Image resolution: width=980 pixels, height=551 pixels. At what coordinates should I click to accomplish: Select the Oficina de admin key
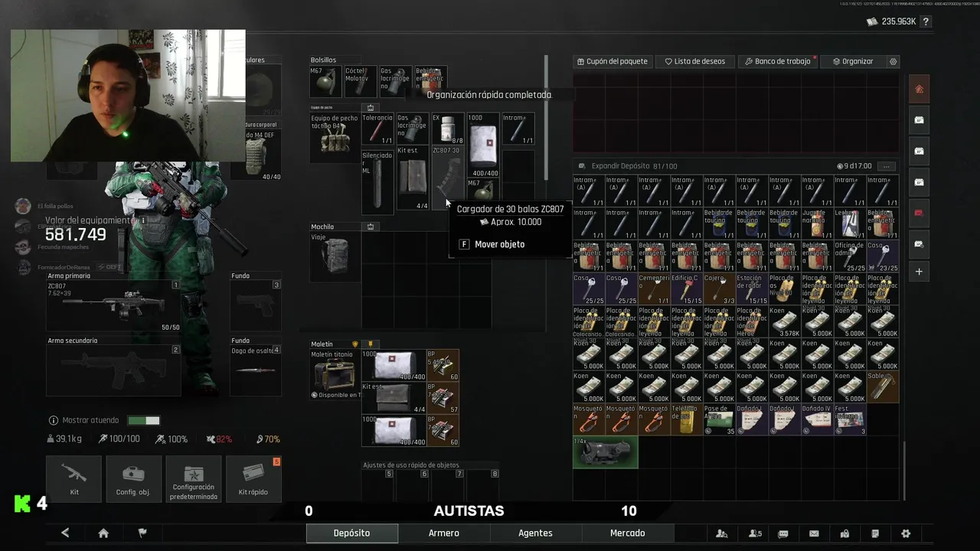(850, 256)
